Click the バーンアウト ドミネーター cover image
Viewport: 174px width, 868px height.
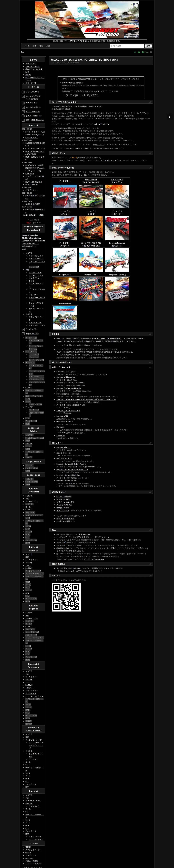coord(117,228)
